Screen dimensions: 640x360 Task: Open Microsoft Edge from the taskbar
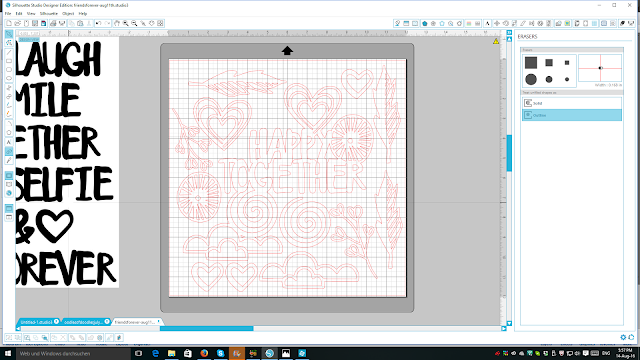click(x=155, y=353)
